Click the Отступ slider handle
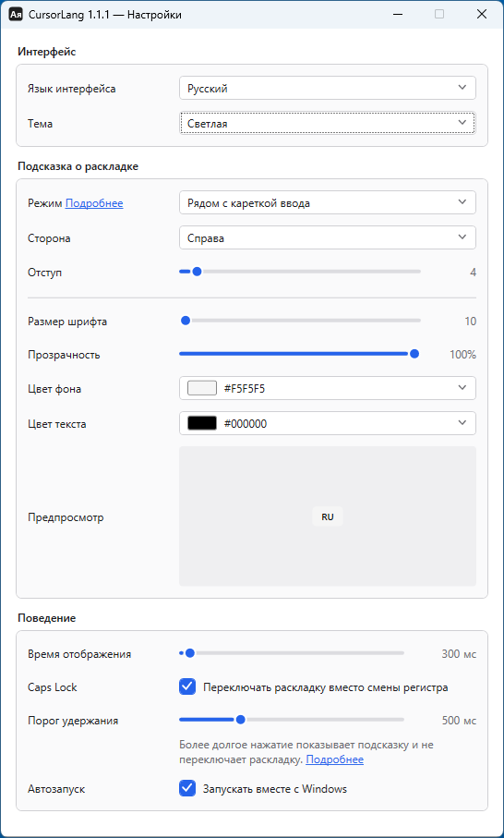 tap(197, 272)
